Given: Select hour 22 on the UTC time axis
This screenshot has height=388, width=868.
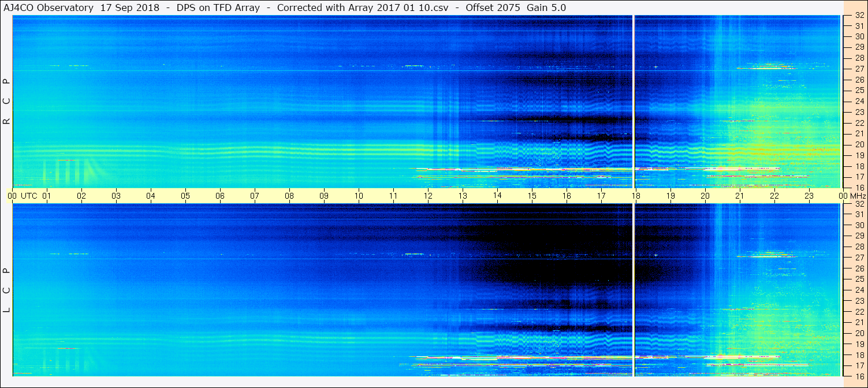Looking at the screenshot, I should click(774, 196).
